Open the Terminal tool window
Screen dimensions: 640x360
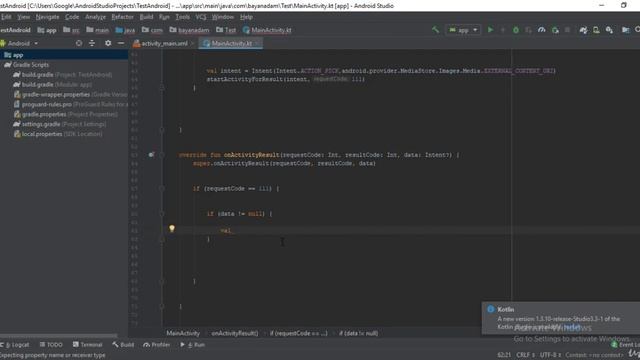[87, 345]
